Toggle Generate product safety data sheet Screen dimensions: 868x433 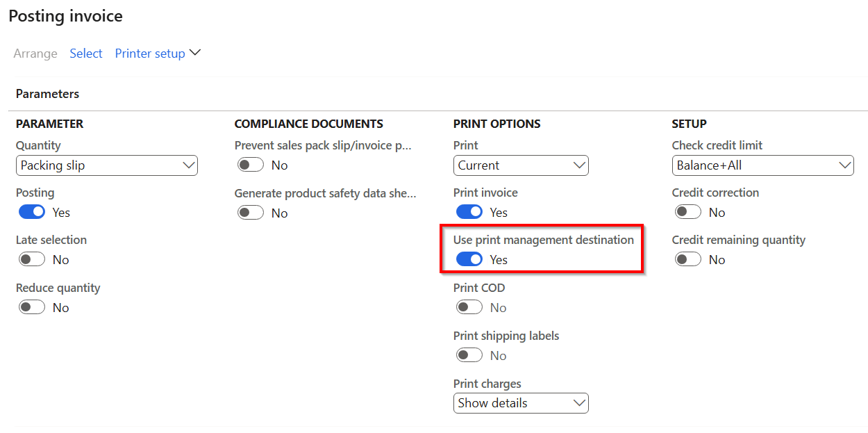tap(251, 213)
